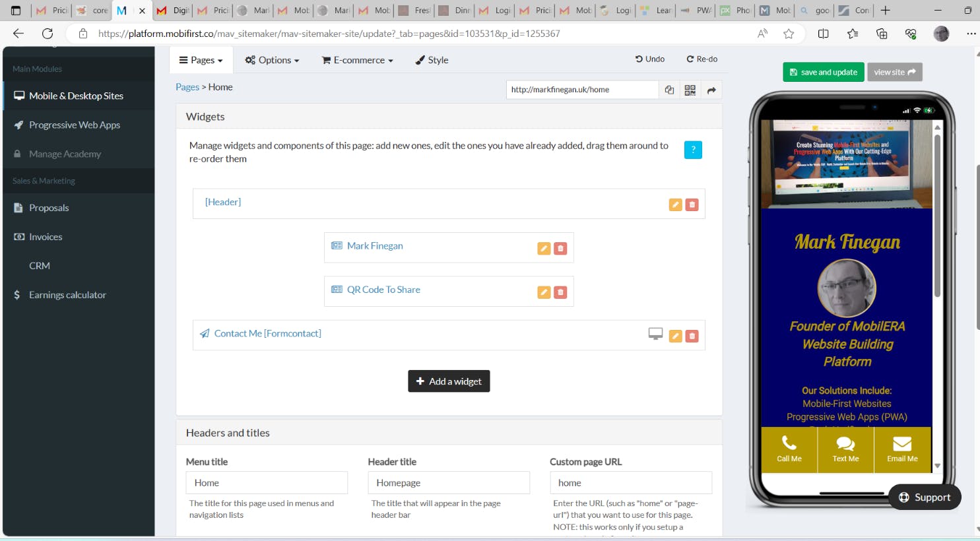Screen dimensions: 980x541
Task: Click the profile photo in phone preview
Action: coord(847,288)
